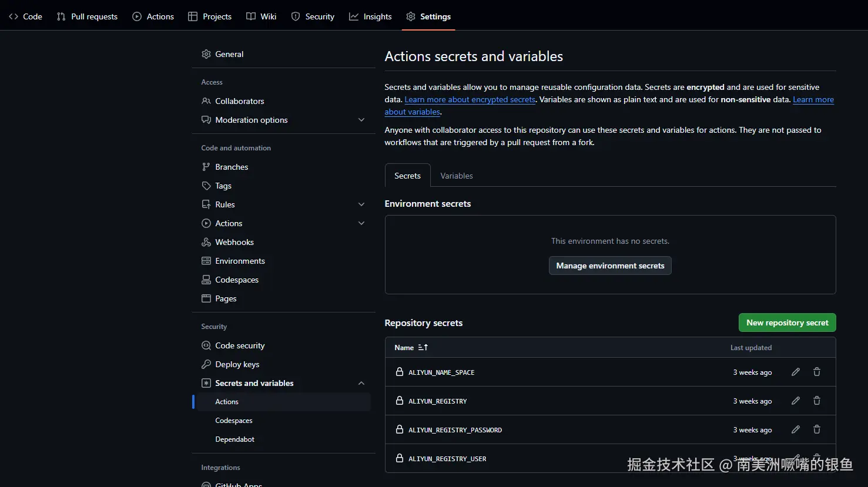Click the pencil icon for ALIYUN_REGISTRY
Screen dimensions: 868x487
[795, 401]
